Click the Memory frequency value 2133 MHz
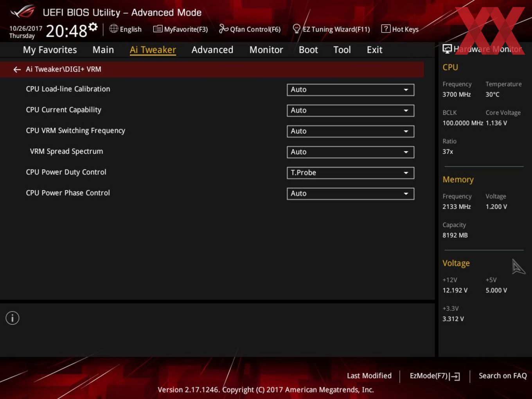 [457, 207]
